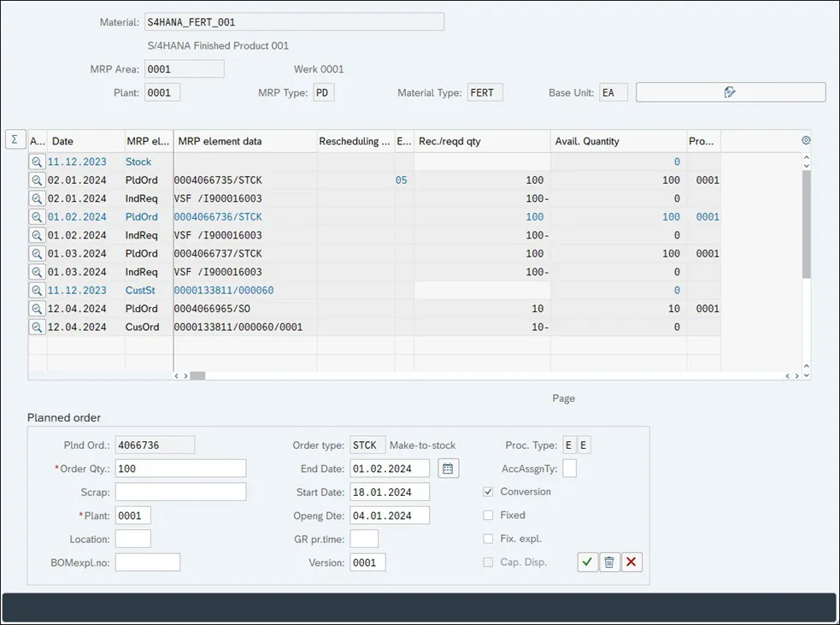The height and width of the screenshot is (625, 840).
Task: Click the End Date field
Action: point(390,469)
